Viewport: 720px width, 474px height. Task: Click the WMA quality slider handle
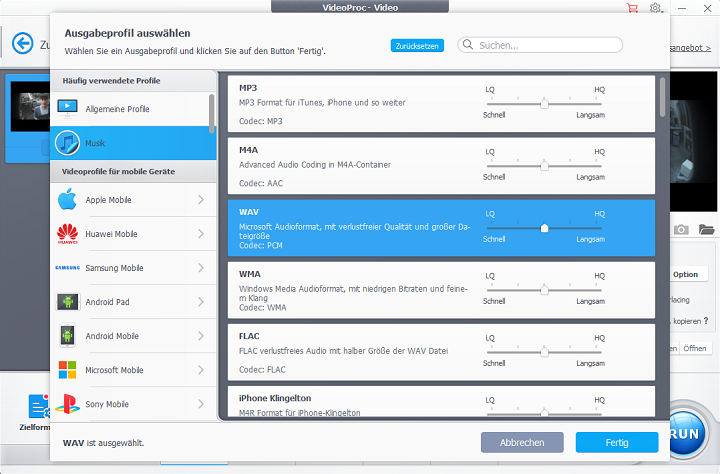click(544, 289)
